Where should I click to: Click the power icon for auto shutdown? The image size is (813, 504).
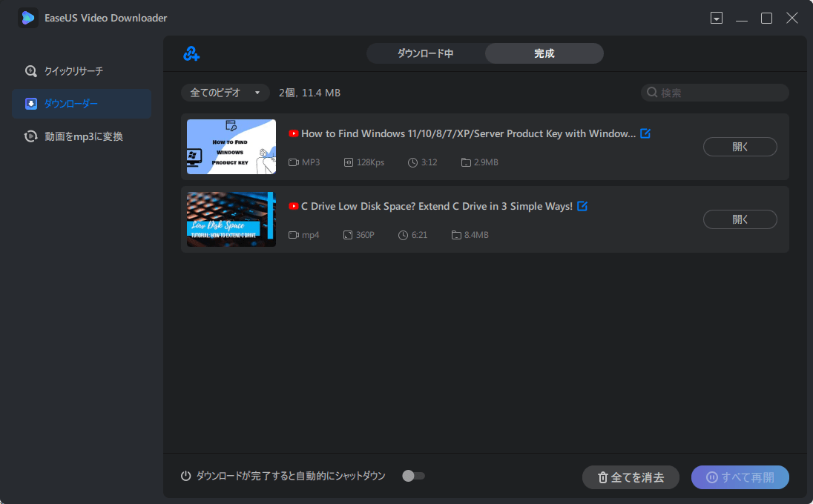(186, 476)
